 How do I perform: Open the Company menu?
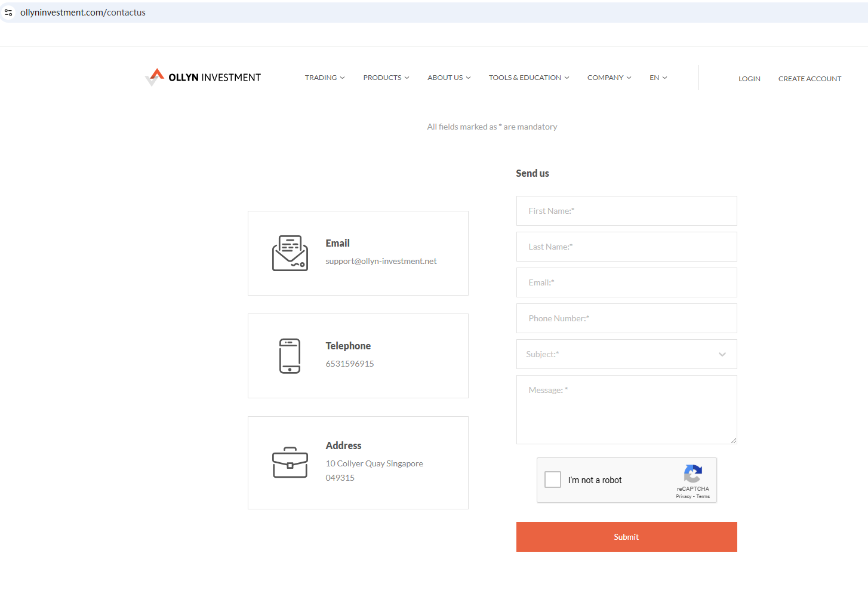click(x=608, y=78)
